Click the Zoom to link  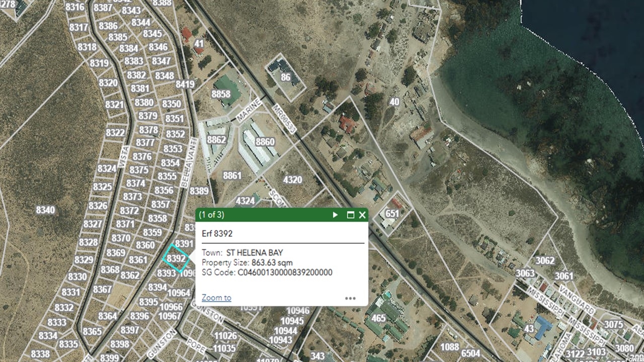click(x=216, y=298)
